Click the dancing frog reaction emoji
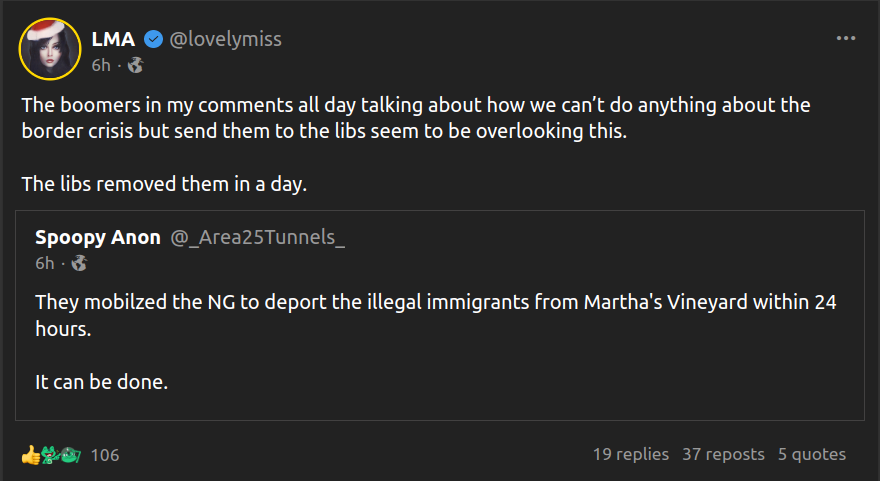This screenshot has height=481, width=880. [x=49, y=455]
